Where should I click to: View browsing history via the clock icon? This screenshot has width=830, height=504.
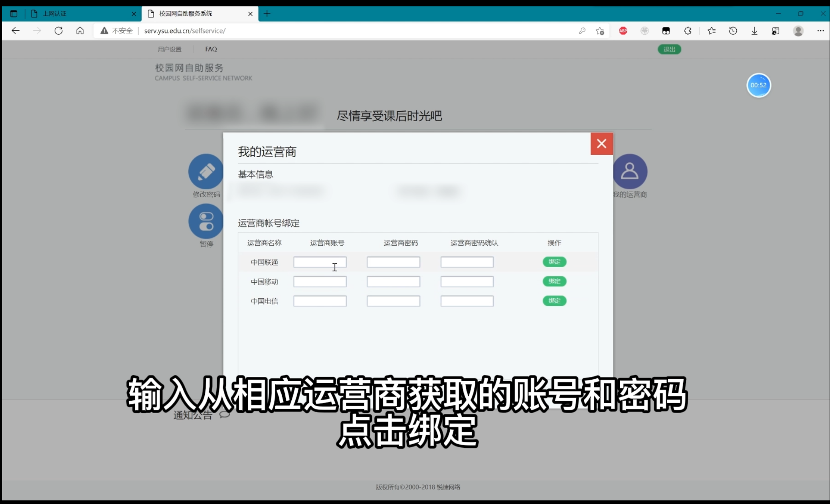pos(733,31)
